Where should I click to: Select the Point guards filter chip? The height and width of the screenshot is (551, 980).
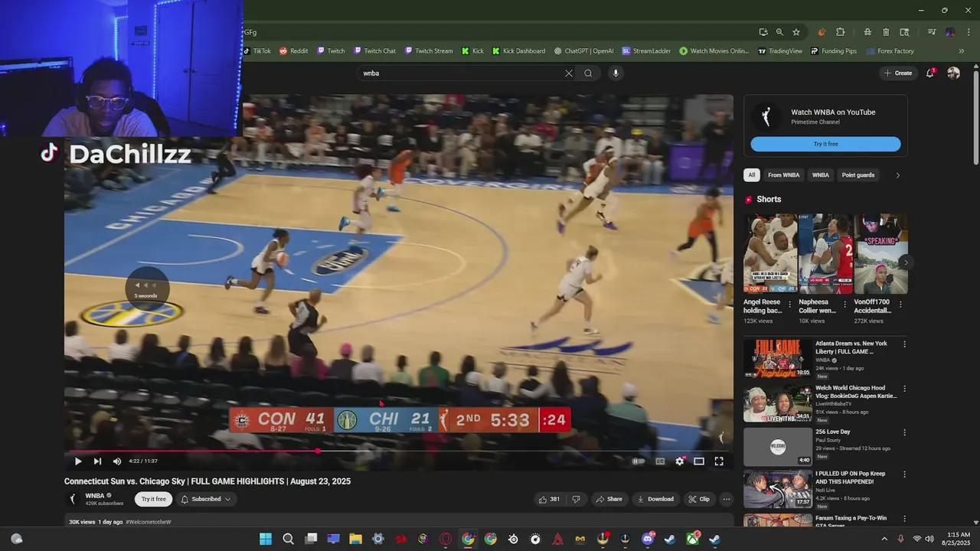point(857,175)
